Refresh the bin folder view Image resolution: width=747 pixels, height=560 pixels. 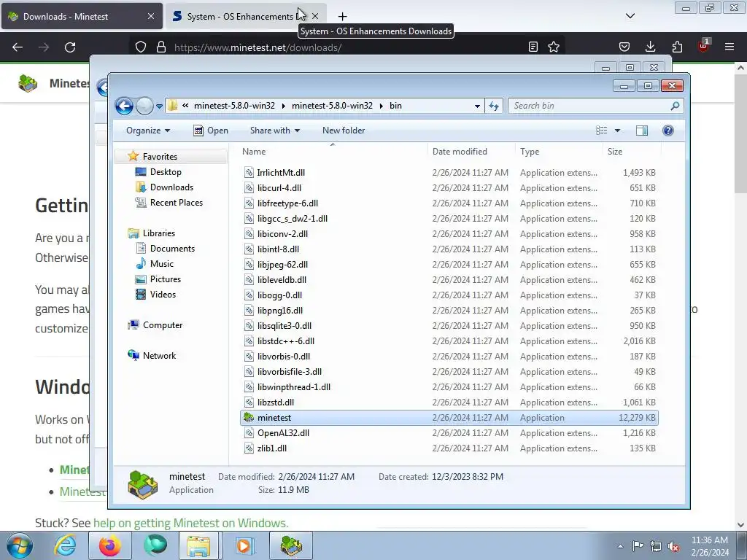point(494,106)
